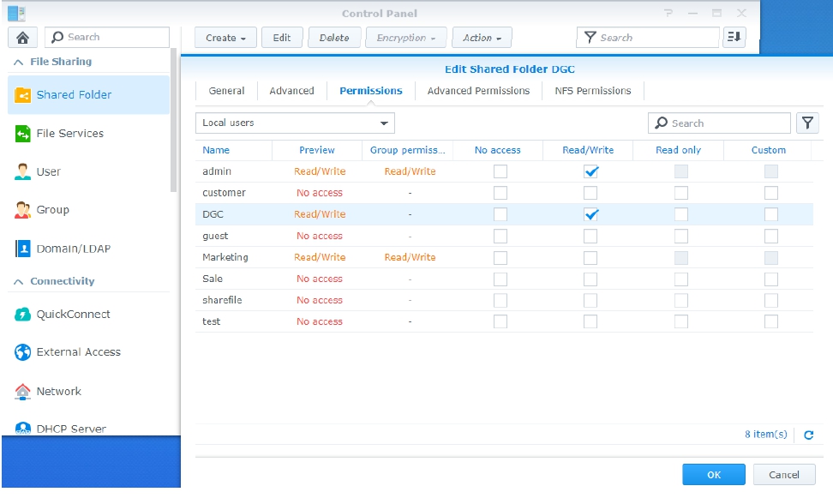Open Domain/LDAP settings

(x=89, y=249)
